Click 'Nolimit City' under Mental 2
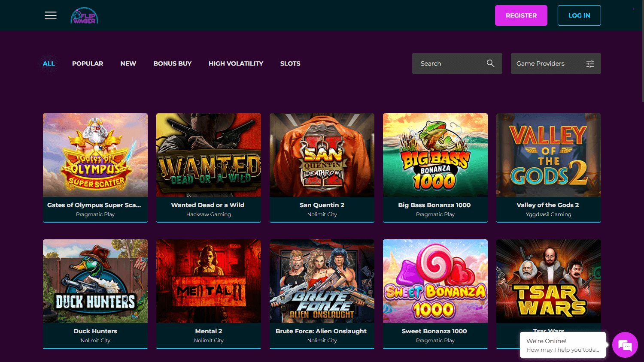 (209, 341)
